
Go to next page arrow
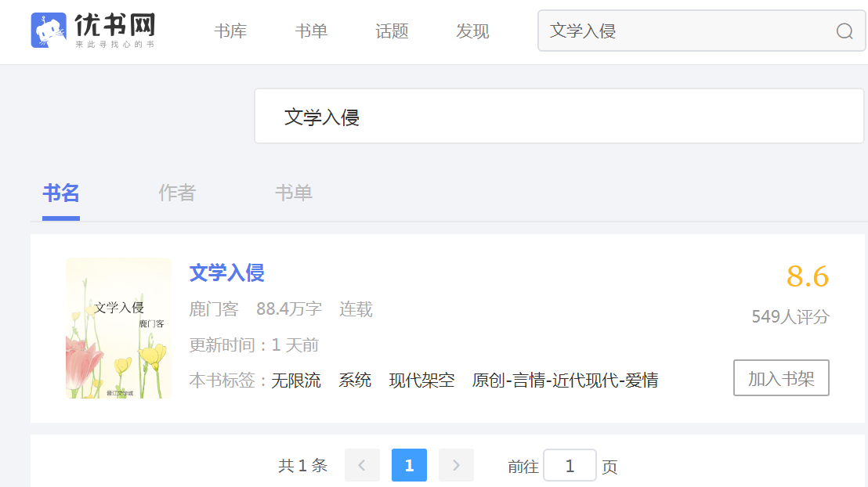[456, 465]
